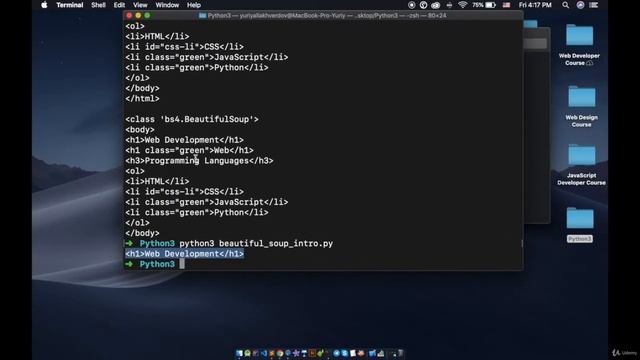
Task: Open Skype from the Dock
Action: tap(344, 353)
